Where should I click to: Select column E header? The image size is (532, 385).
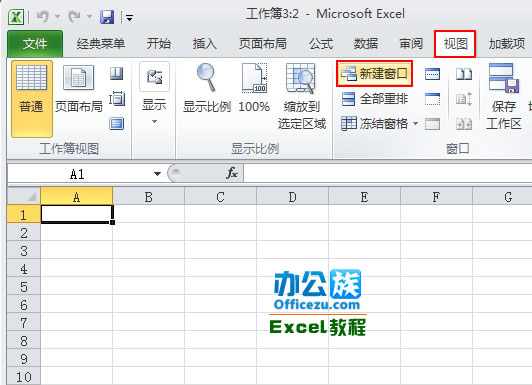click(364, 196)
